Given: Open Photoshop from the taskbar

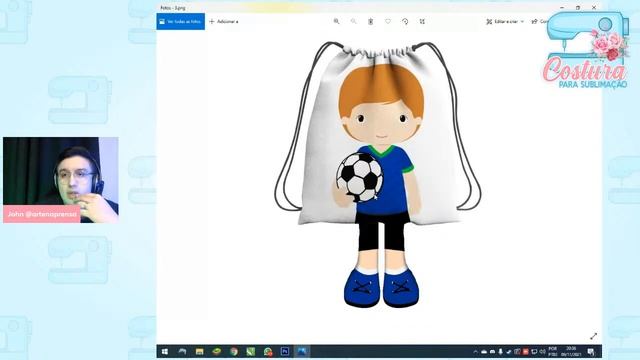Looking at the screenshot, I should (x=285, y=351).
